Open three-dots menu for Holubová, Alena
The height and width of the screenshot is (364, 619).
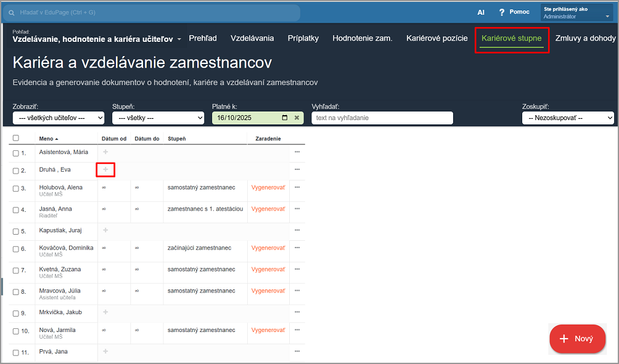pyautogui.click(x=297, y=187)
